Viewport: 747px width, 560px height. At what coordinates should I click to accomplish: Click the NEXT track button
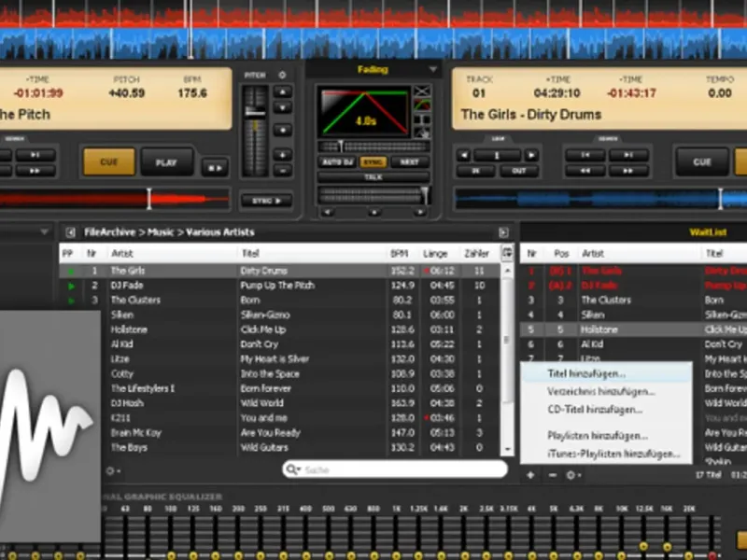(x=409, y=162)
